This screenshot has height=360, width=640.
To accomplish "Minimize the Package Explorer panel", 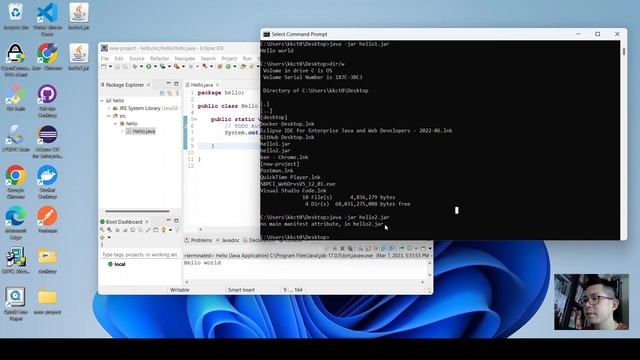I will 169,84.
